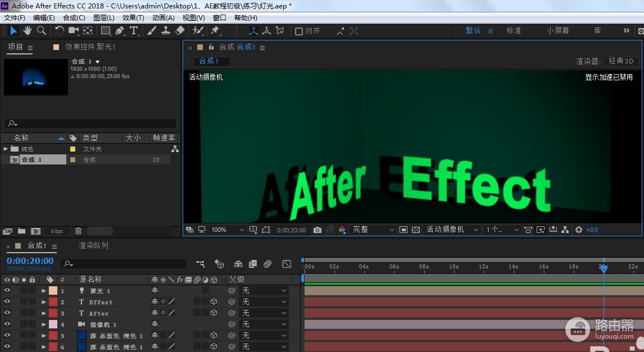644x352 pixels.
Task: Select the Clone Stamp tool
Action: tap(166, 31)
